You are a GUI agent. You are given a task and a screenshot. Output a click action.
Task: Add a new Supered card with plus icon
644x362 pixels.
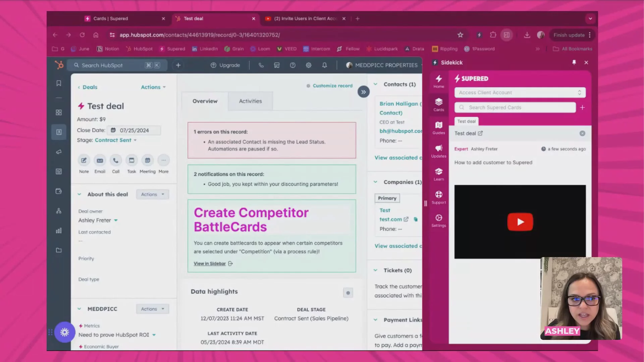click(x=582, y=107)
